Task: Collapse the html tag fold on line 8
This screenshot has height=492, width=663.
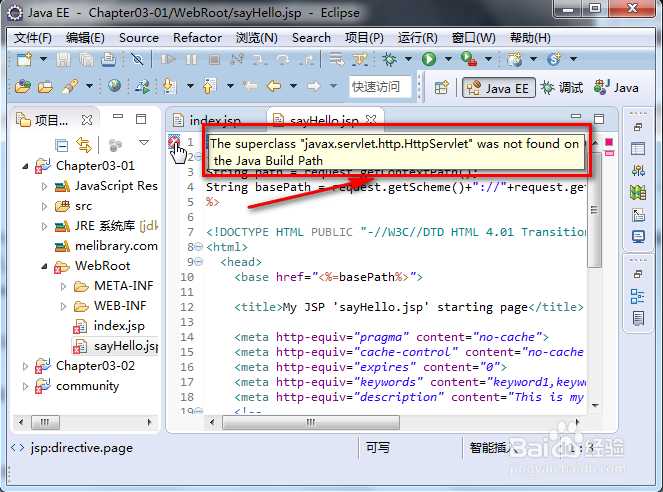Action: (x=198, y=246)
